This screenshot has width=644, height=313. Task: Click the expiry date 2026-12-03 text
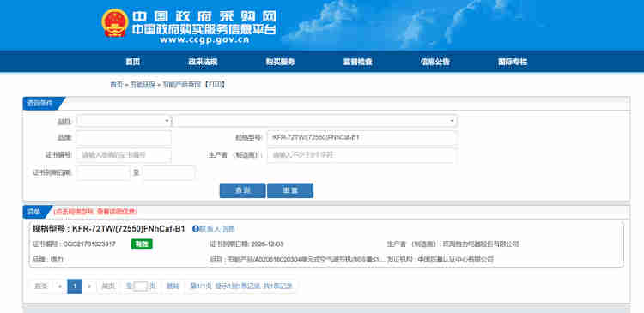coord(267,244)
